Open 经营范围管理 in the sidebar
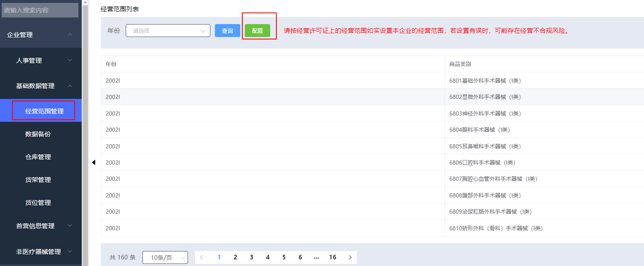 coord(44,111)
